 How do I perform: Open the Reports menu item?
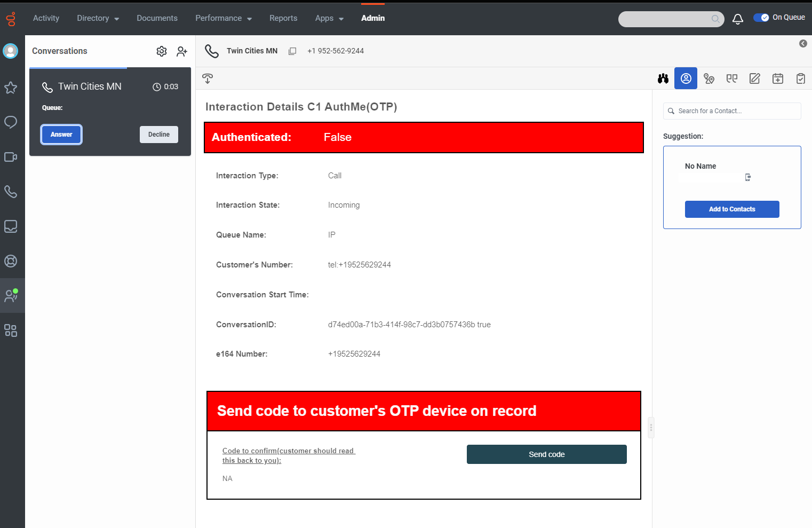(283, 18)
